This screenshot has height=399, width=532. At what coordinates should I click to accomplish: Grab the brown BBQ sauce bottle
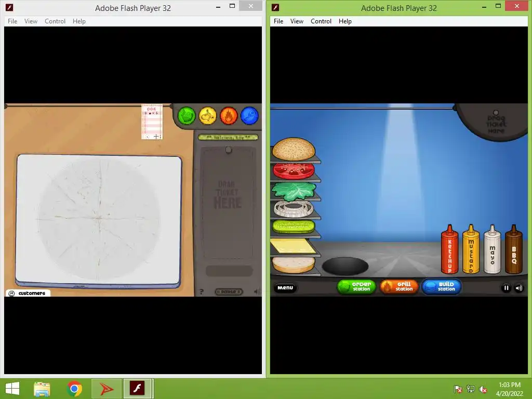click(514, 249)
